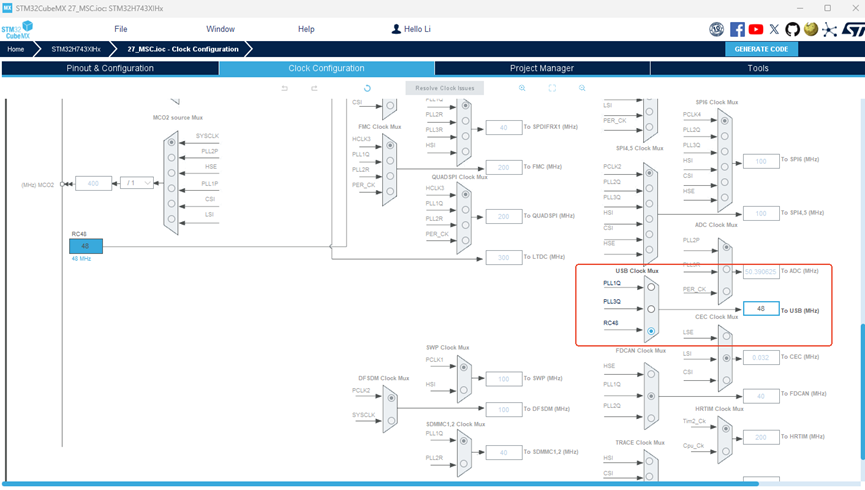Viewport: 865px width, 490px height.
Task: Select PCLK2 radio in SPI4,5 Clock Mux
Action: coord(649,173)
